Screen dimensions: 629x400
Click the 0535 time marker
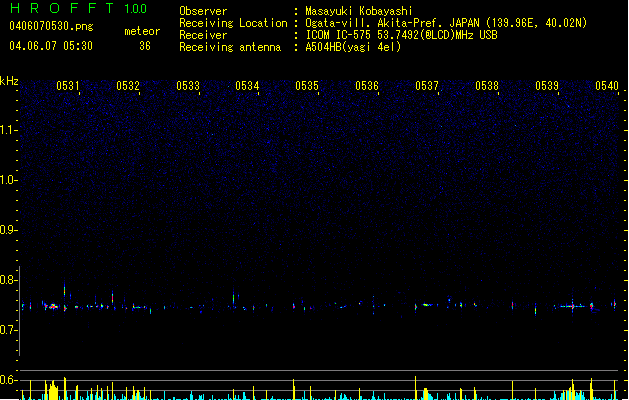[x=307, y=86]
